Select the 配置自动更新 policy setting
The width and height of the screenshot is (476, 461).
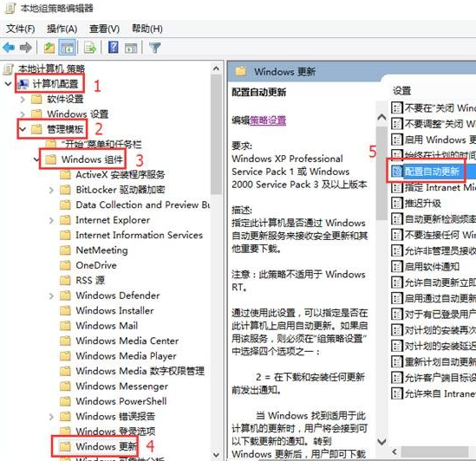(x=432, y=172)
